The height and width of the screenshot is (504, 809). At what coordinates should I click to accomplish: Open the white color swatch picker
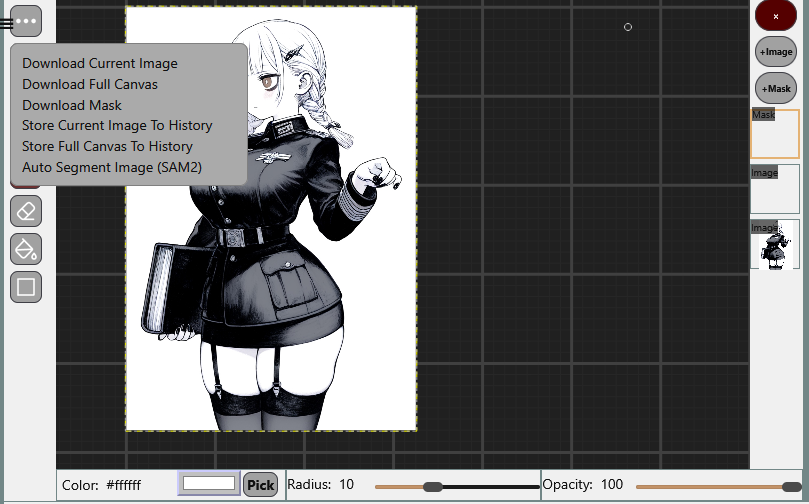[209, 483]
